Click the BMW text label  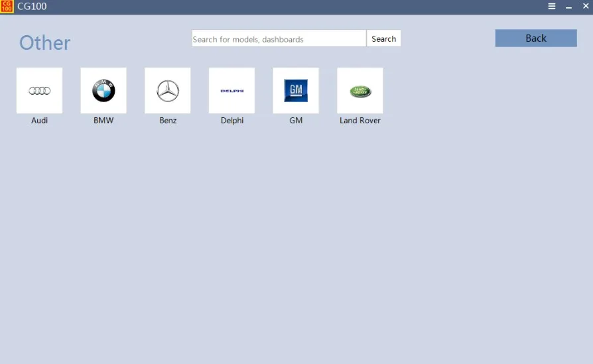pos(103,121)
